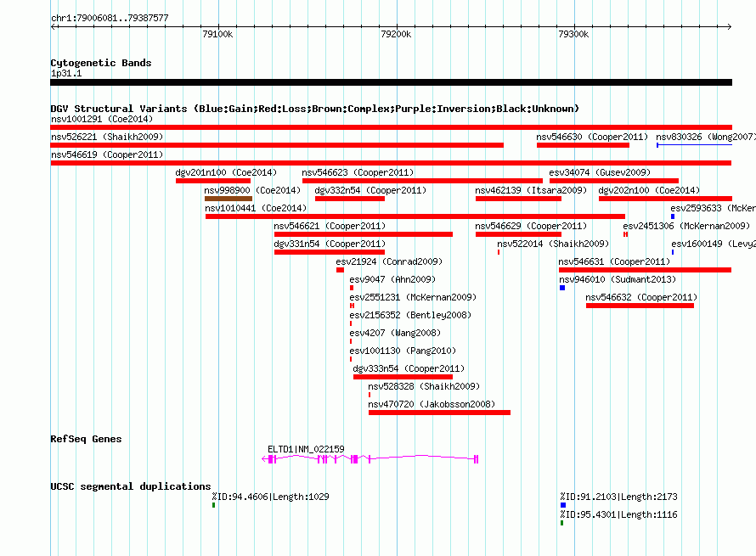Select the esv21924 (Conrad2009) variant
The height and width of the screenshot is (556, 756).
(x=340, y=270)
